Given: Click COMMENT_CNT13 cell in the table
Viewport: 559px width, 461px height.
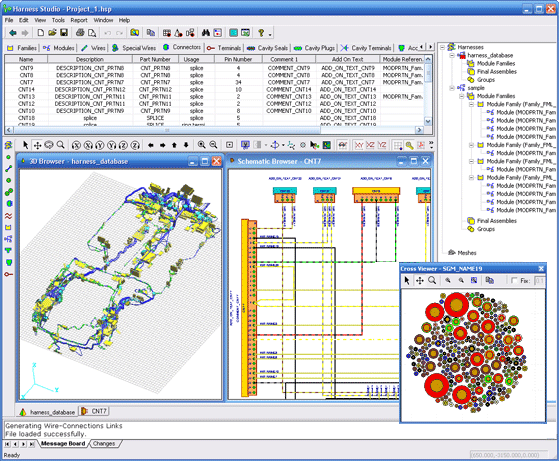Looking at the screenshot, I should [289, 97].
